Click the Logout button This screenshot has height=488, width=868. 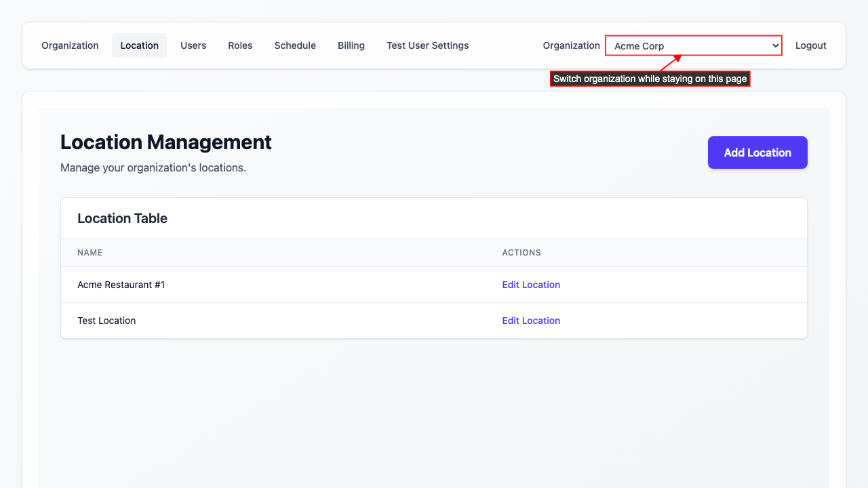[x=810, y=45]
